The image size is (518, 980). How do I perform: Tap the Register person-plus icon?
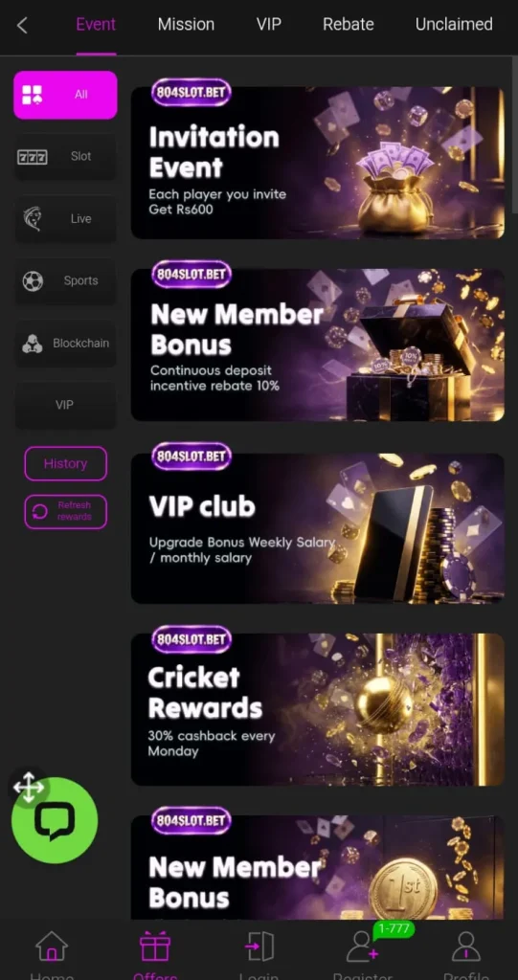363,947
